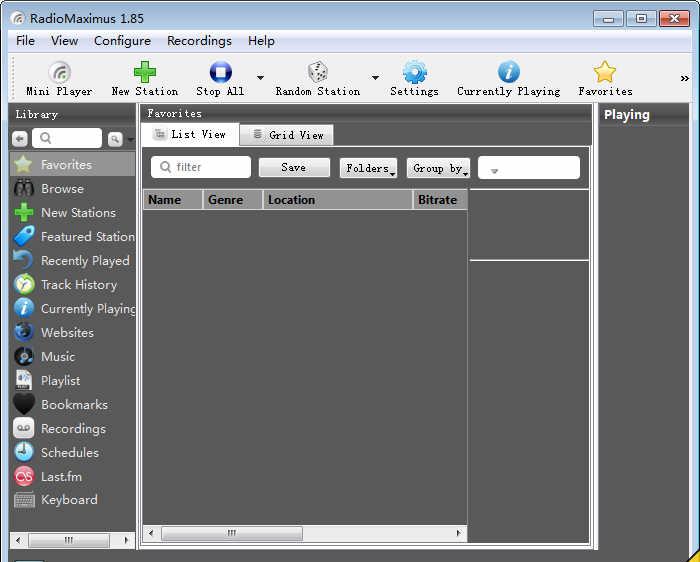Viewport: 700px width, 562px height.
Task: Open the Mini Player toolbar icon
Action: click(59, 73)
